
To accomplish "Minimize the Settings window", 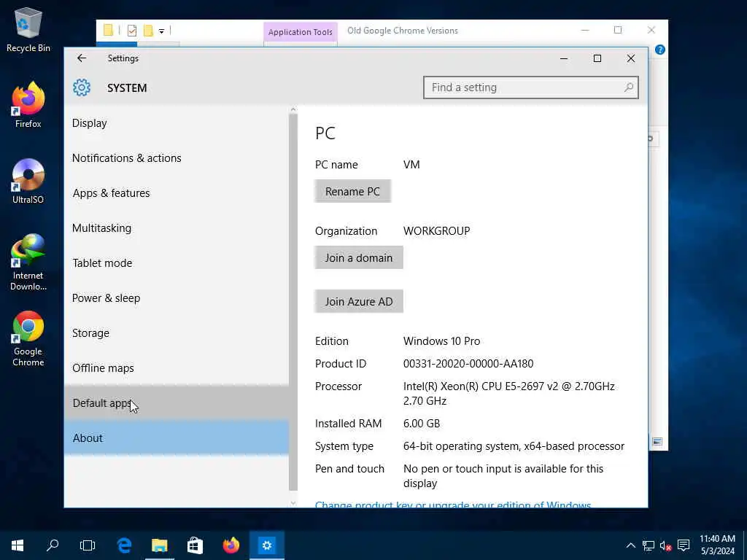I will click(x=564, y=58).
